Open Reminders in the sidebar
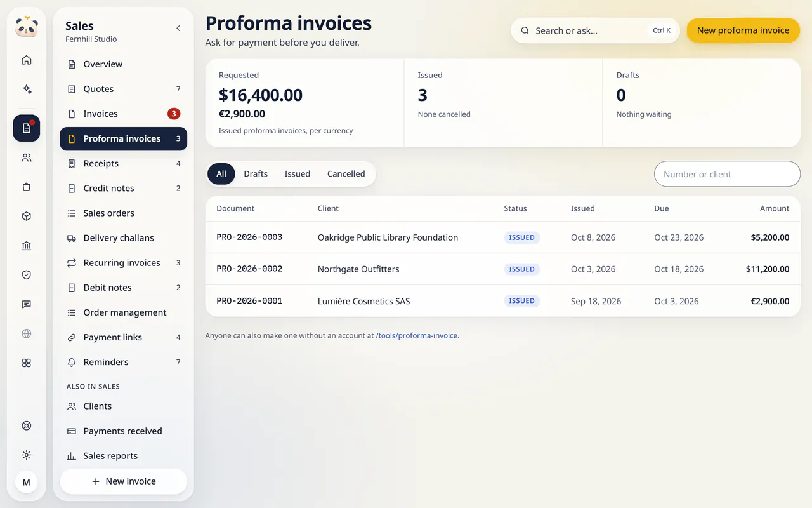Screen dimensions: 812x508 pyautogui.click(x=123, y=362)
